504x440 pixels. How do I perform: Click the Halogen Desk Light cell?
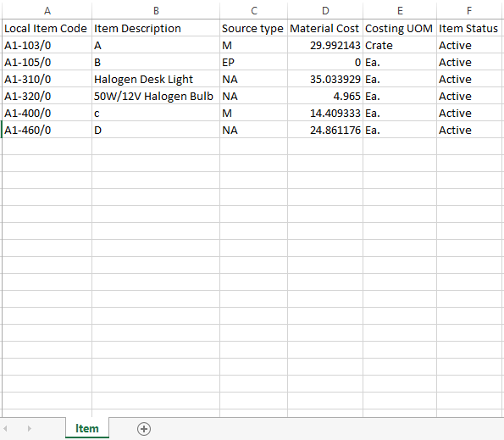click(156, 79)
